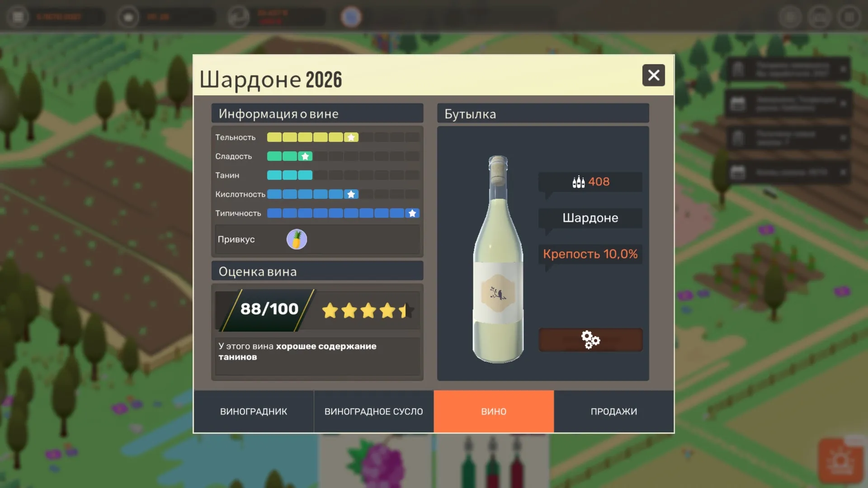Close the Шардоне 2026 window
Image resolution: width=868 pixels, height=488 pixels.
(654, 75)
